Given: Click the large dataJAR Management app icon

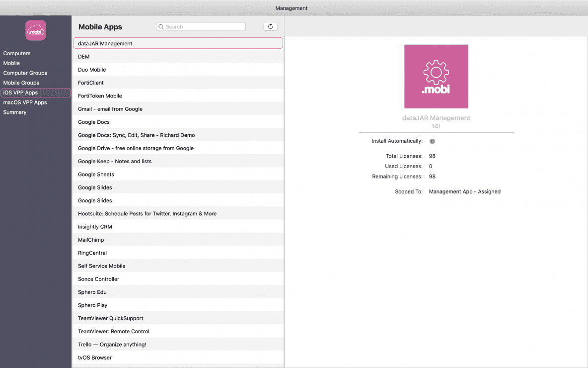Looking at the screenshot, I should pos(436,77).
